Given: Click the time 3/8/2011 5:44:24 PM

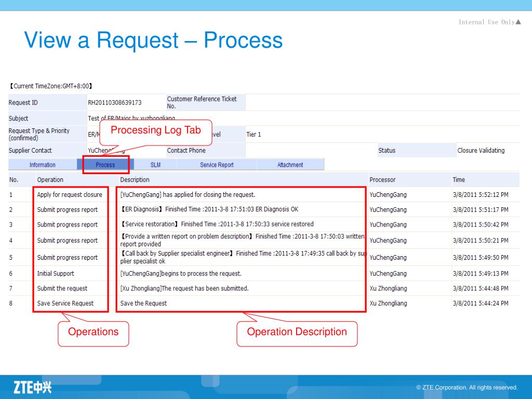Looking at the screenshot, I should tap(481, 303).
